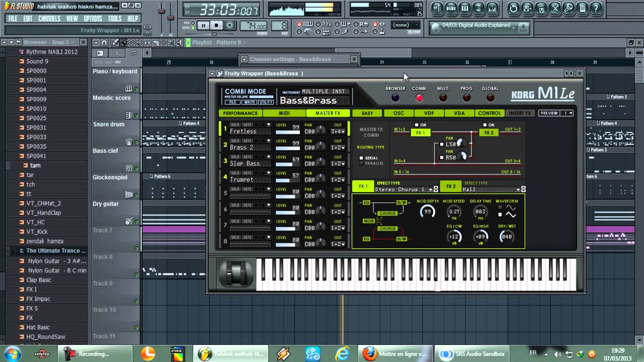Open Fretless program selection arrow

pos(269,124)
